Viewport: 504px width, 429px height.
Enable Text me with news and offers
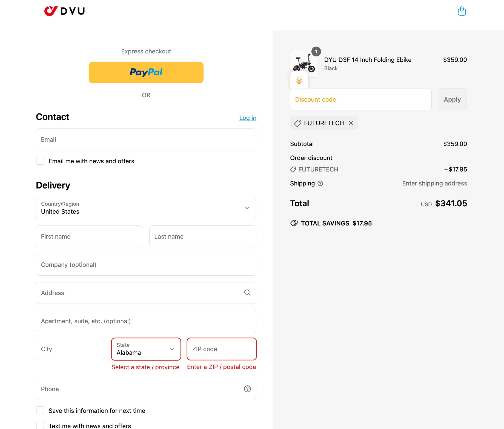(40, 425)
